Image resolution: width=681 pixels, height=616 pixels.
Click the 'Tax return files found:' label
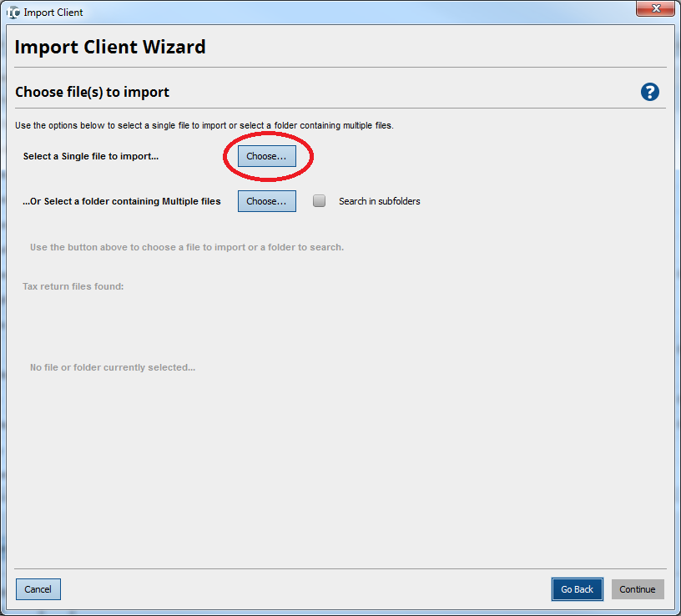pyautogui.click(x=73, y=286)
